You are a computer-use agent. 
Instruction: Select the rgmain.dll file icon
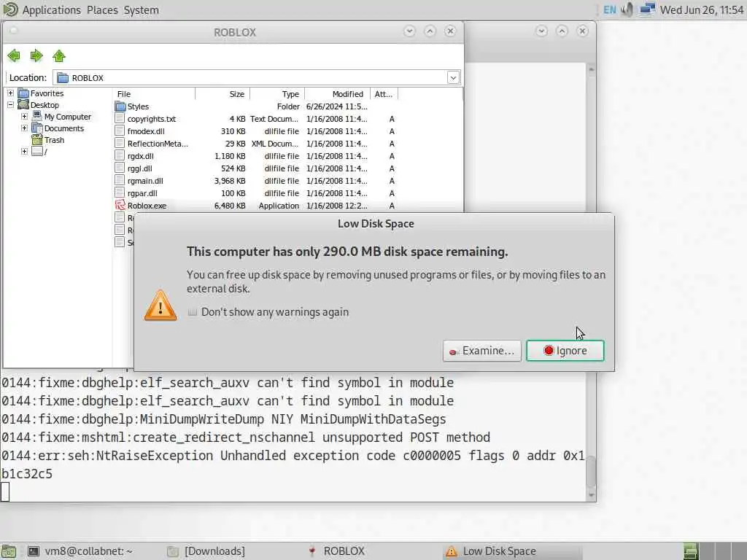point(120,181)
